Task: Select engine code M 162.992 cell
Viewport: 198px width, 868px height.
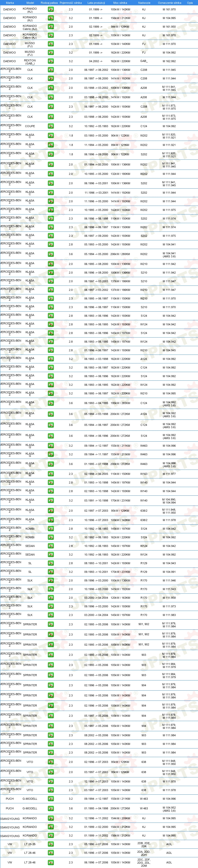Action: coord(169,61)
